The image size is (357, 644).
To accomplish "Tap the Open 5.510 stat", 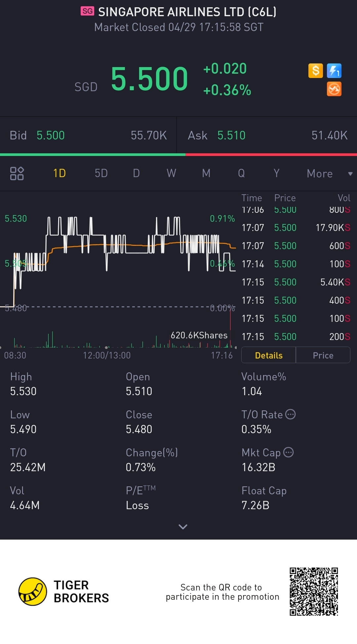I will coord(139,384).
